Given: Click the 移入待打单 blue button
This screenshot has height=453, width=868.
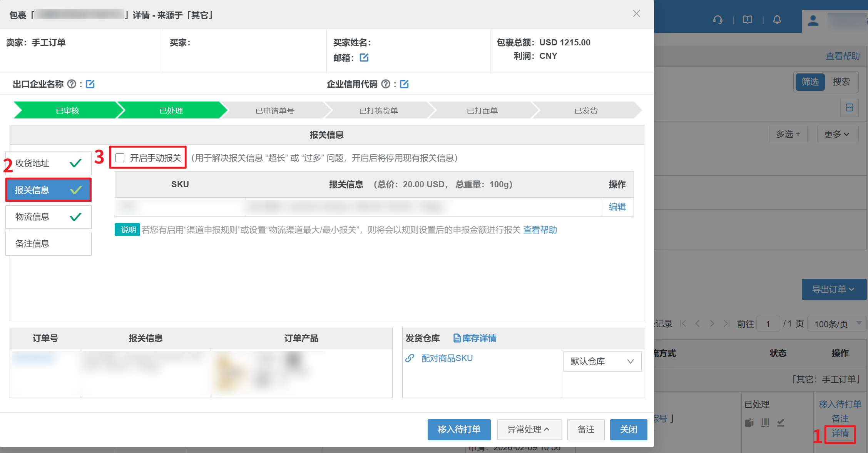Looking at the screenshot, I should click(x=459, y=429).
